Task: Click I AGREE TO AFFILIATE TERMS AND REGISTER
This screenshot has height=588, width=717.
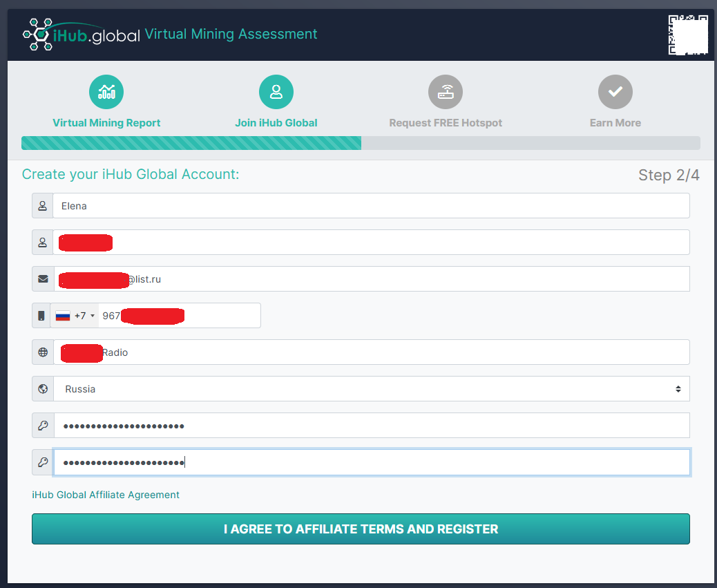Action: [x=361, y=529]
